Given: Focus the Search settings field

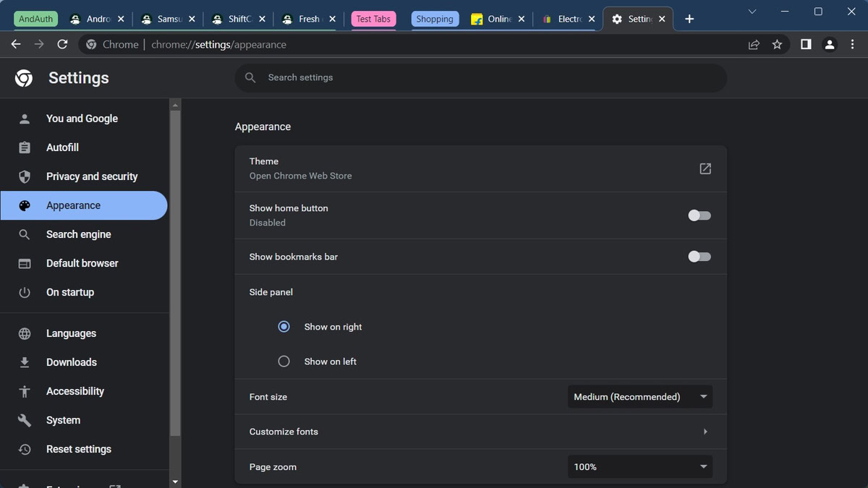Looking at the screenshot, I should [480, 77].
